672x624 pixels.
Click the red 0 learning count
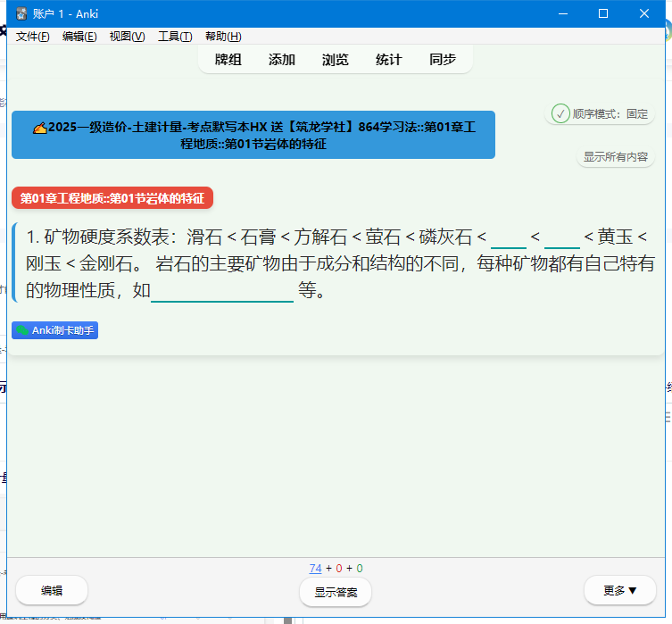[x=338, y=569]
